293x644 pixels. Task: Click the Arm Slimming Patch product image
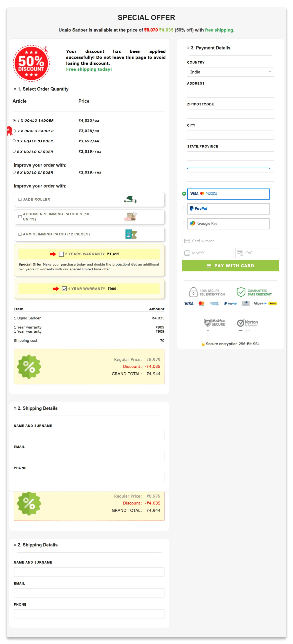pos(131,234)
